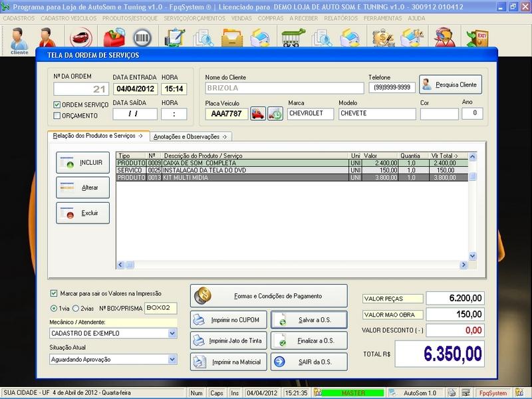532x399 pixels.
Task: Click the red car icon beside Placa Veiculo
Action: tap(258, 114)
